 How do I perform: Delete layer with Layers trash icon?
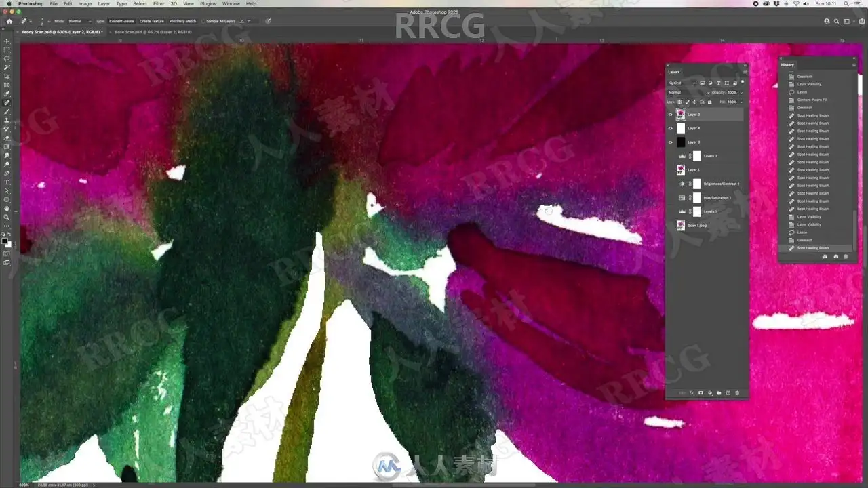tap(737, 393)
